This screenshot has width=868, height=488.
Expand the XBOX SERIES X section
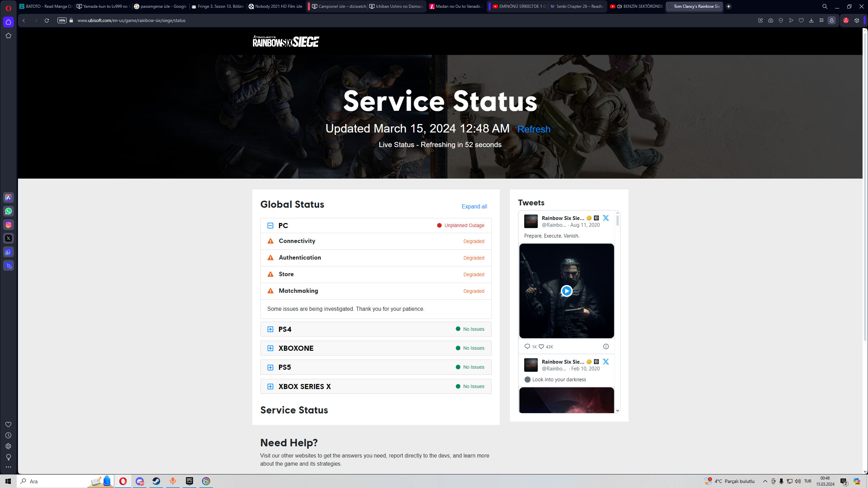tap(270, 386)
